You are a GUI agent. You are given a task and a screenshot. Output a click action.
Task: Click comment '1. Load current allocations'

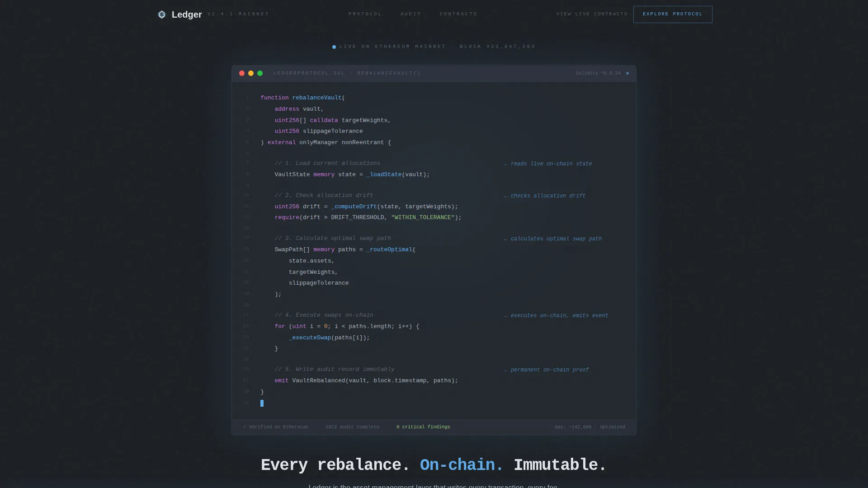[x=327, y=163]
